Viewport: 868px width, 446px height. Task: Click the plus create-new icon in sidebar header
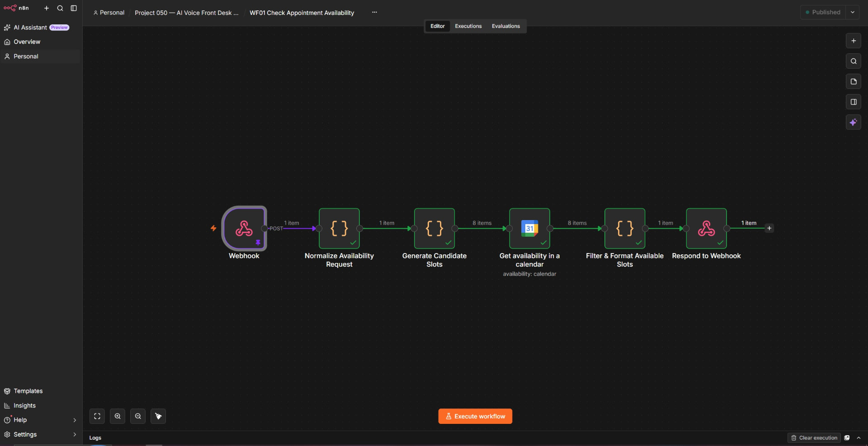(46, 8)
